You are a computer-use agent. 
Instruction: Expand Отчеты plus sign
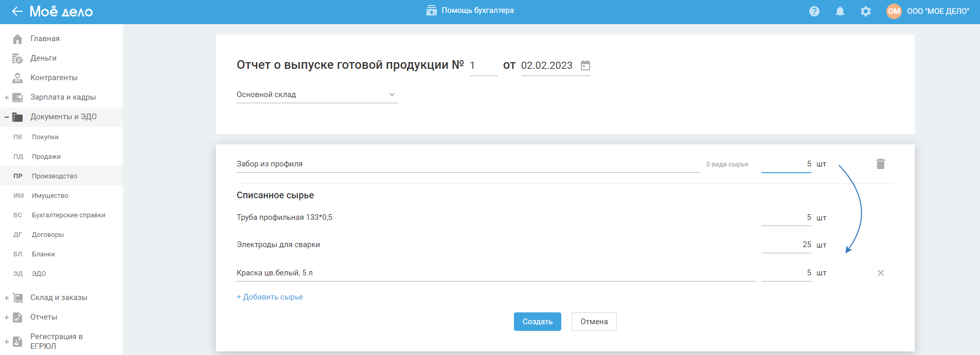coord(7,317)
